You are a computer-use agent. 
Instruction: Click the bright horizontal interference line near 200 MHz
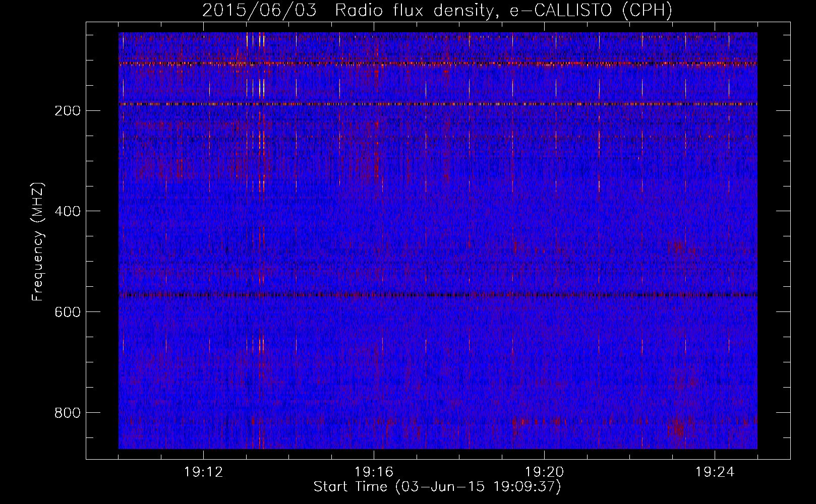(x=438, y=104)
